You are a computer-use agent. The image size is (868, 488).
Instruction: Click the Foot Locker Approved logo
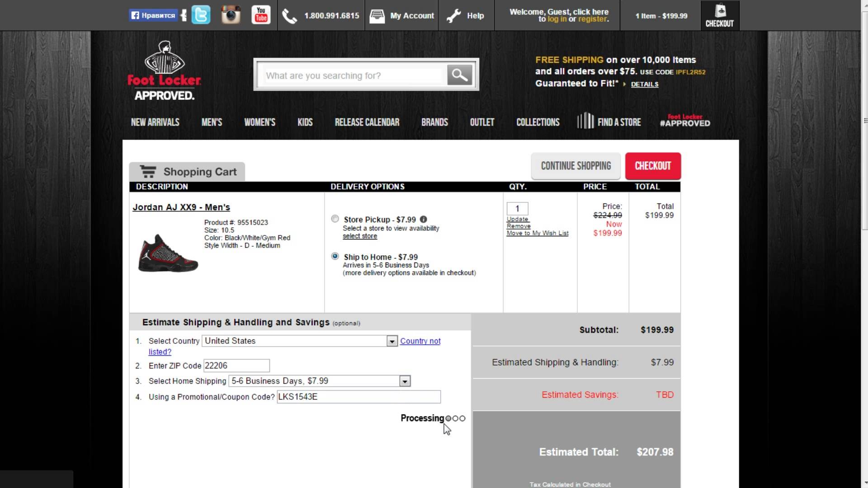click(164, 71)
